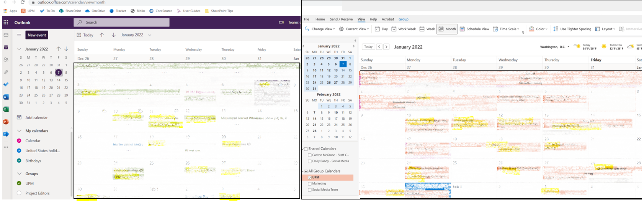Select Month view in desktop ribbon

point(447,29)
